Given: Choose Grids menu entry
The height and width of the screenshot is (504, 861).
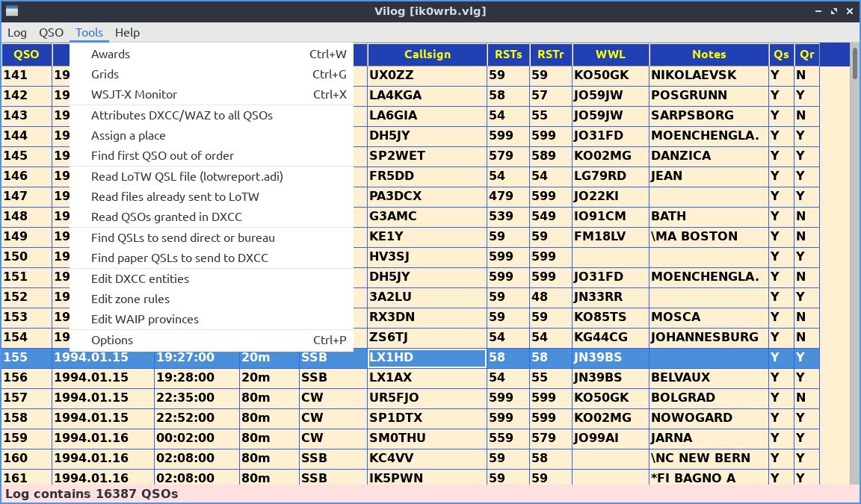Looking at the screenshot, I should pyautogui.click(x=212, y=75).
